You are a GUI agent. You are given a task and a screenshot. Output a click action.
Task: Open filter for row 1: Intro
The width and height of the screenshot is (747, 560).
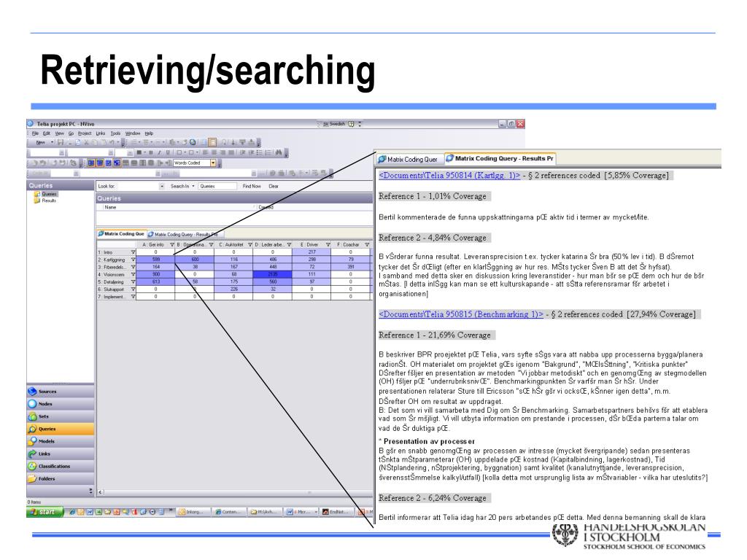click(133, 252)
